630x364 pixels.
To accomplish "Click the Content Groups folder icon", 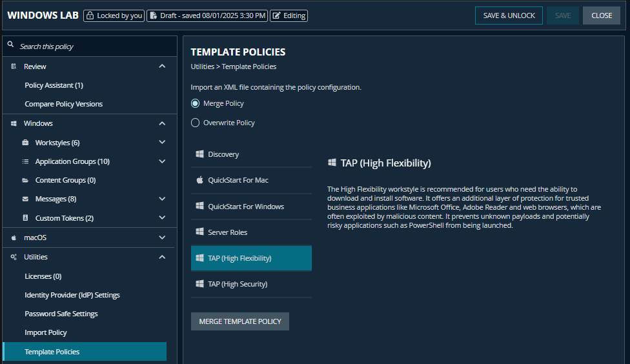I will [x=25, y=181].
